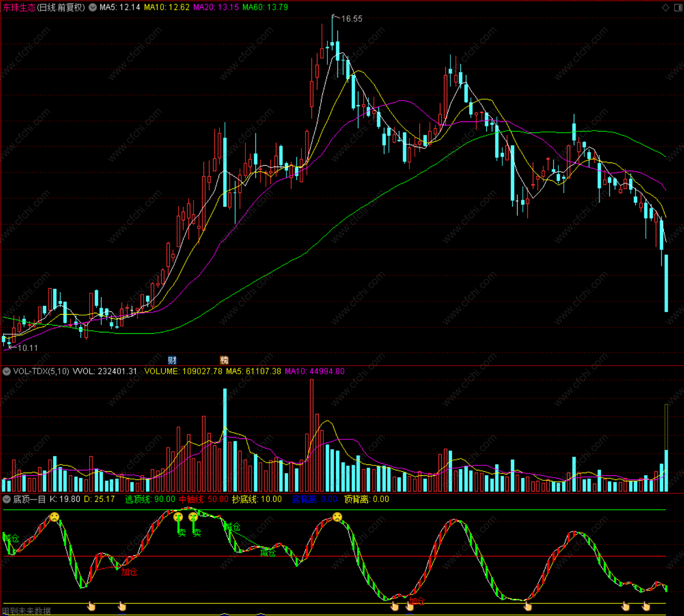
Task: Click the lower red 加仓 label beside the hand icons
Action: click(x=417, y=601)
